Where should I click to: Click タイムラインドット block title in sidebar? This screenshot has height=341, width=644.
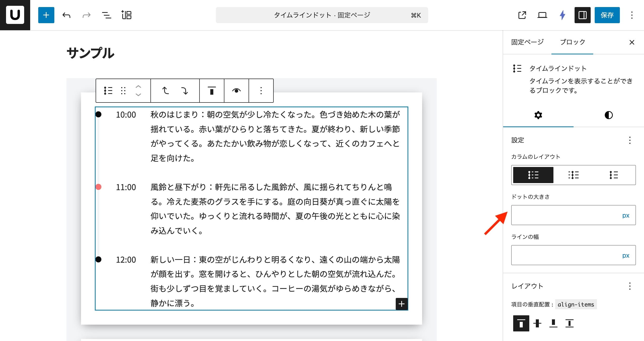click(x=558, y=69)
